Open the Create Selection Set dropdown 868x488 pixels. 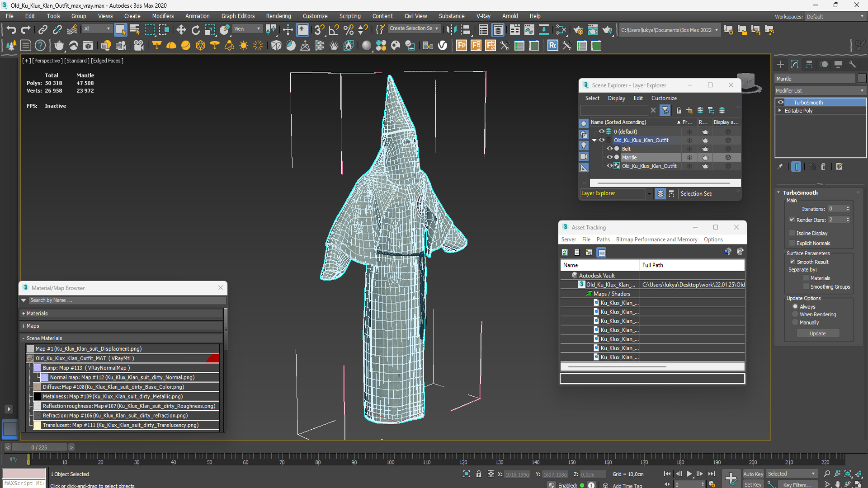tap(414, 28)
